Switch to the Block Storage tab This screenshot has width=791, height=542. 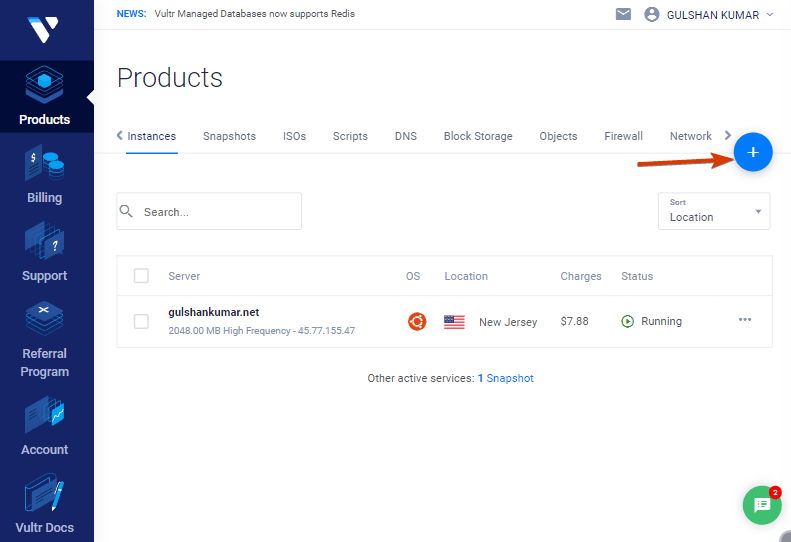click(478, 136)
